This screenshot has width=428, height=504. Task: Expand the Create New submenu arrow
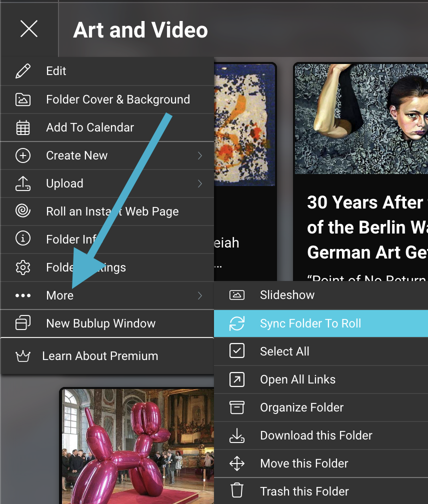coord(200,155)
